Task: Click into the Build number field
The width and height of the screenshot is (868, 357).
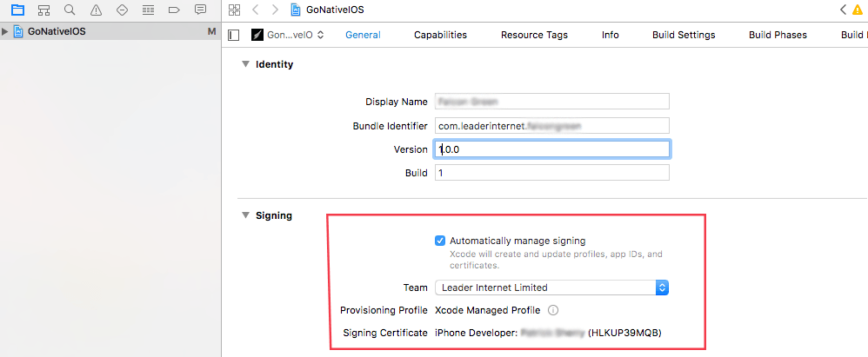Action: point(552,173)
